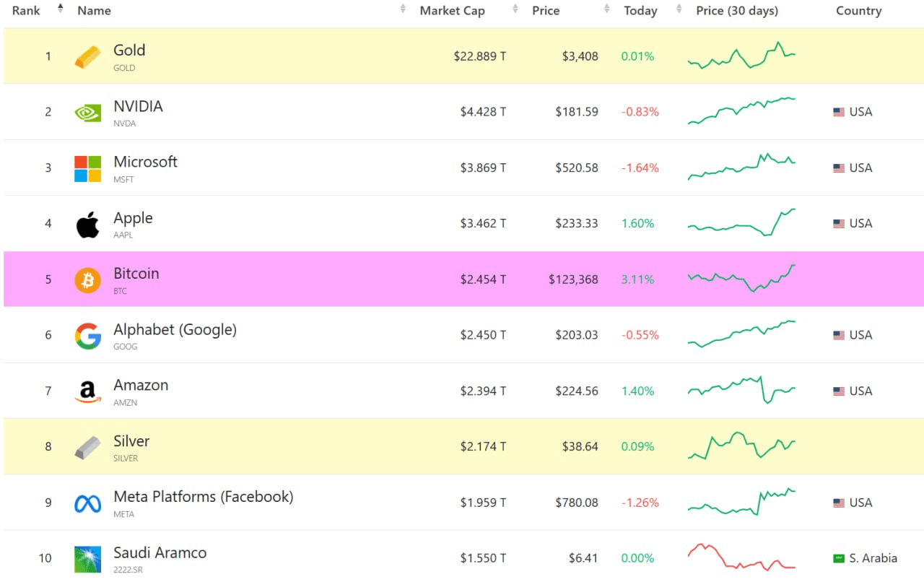Screen dimensions: 924x582
Task: Click the 2222.SR ticker symbol
Action: (129, 570)
